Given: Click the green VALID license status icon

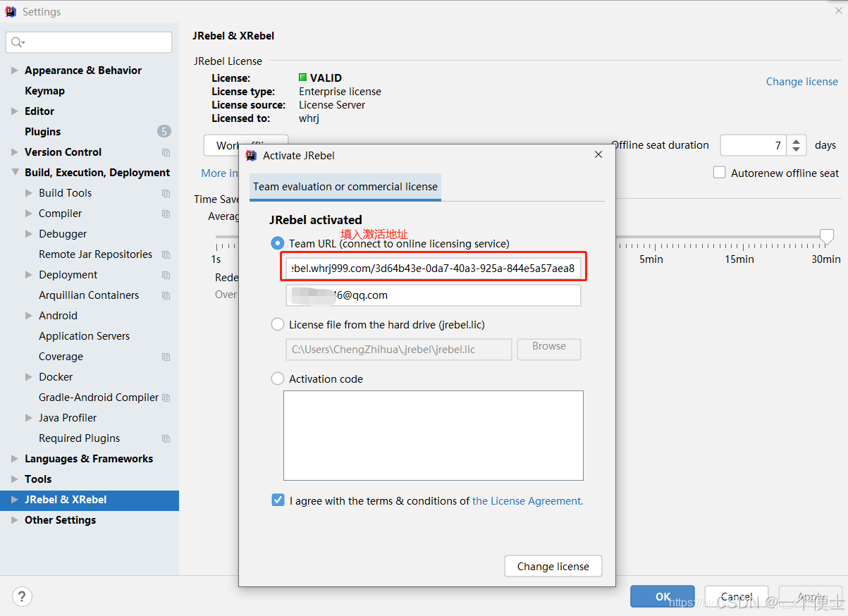Looking at the screenshot, I should tap(302, 78).
